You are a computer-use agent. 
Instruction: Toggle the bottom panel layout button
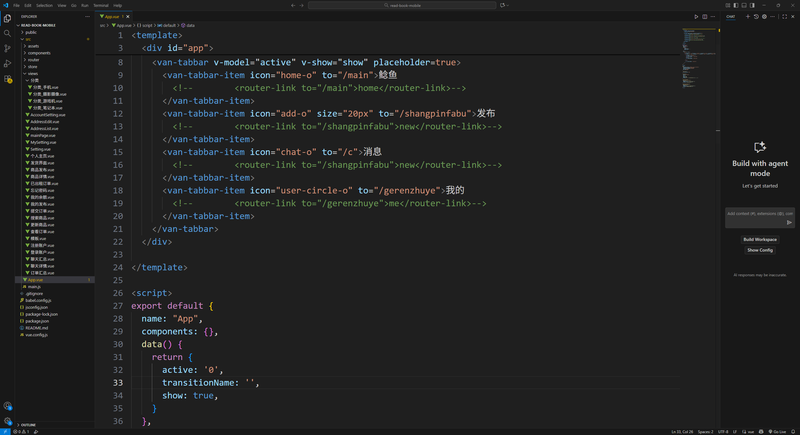point(746,5)
